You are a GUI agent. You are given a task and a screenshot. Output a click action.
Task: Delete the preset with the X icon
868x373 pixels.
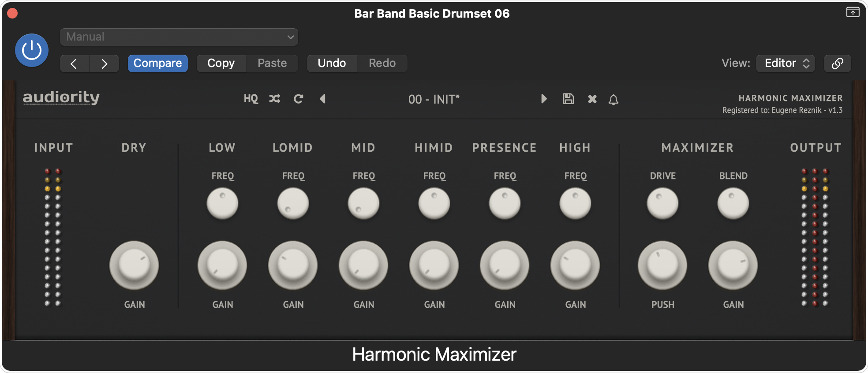592,99
